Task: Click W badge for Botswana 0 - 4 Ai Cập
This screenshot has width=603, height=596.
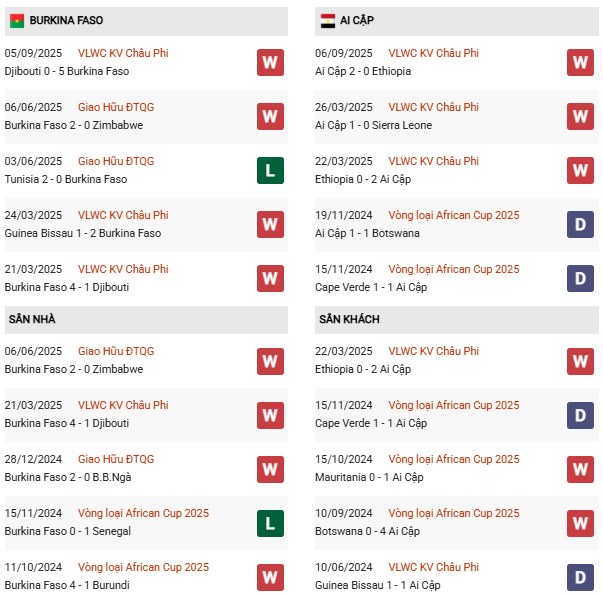Action: [x=580, y=522]
